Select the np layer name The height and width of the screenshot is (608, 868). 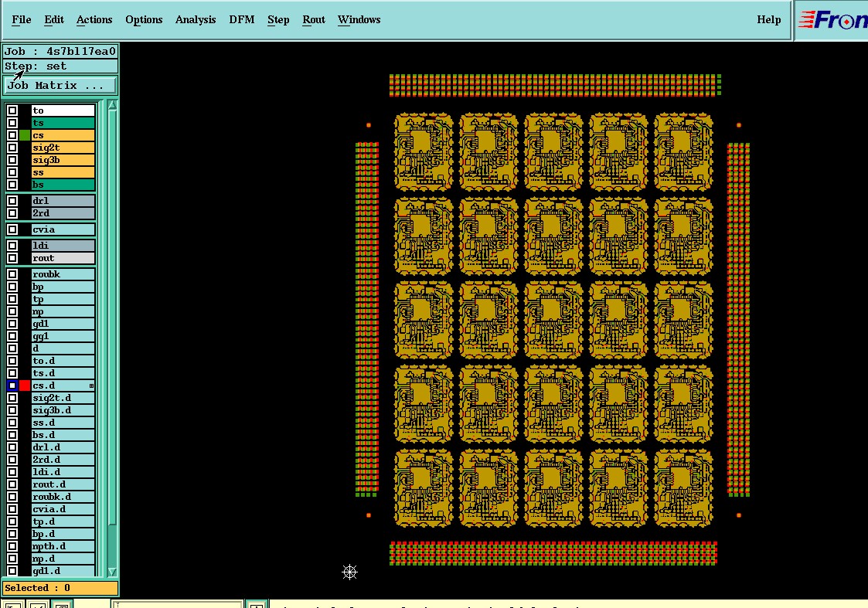point(63,311)
